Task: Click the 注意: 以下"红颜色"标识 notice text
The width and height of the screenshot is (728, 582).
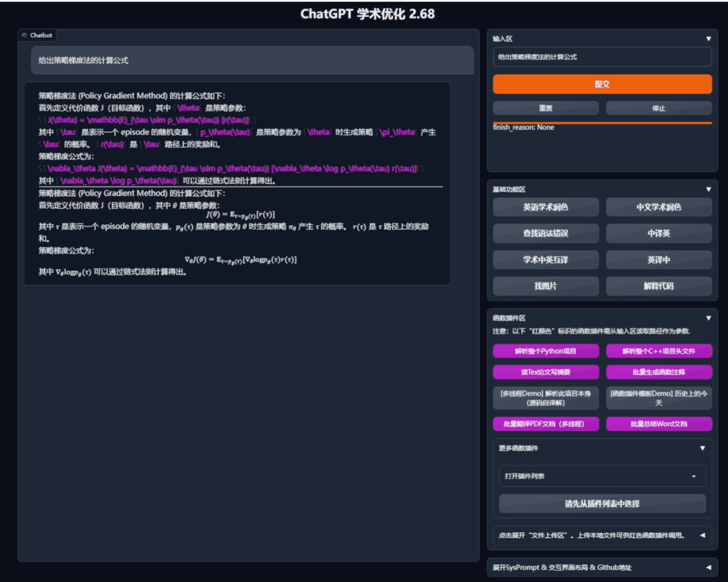Action: 592,331
